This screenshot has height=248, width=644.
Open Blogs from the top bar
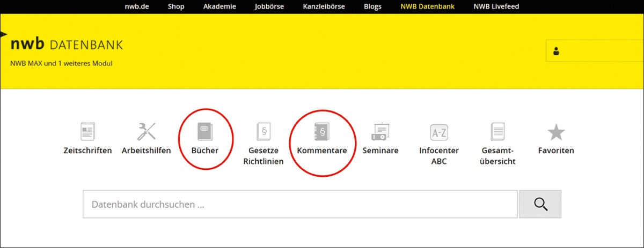click(x=372, y=6)
